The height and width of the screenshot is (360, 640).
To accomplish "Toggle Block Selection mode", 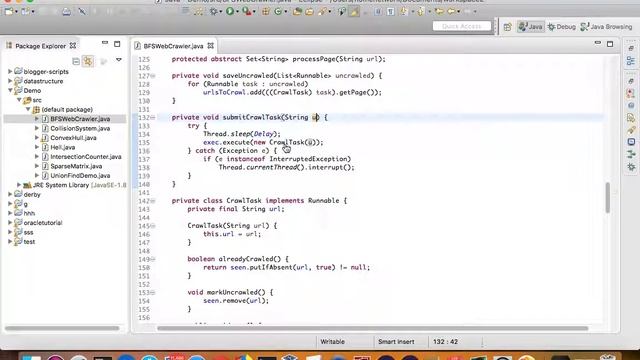I will pyautogui.click(x=378, y=11).
